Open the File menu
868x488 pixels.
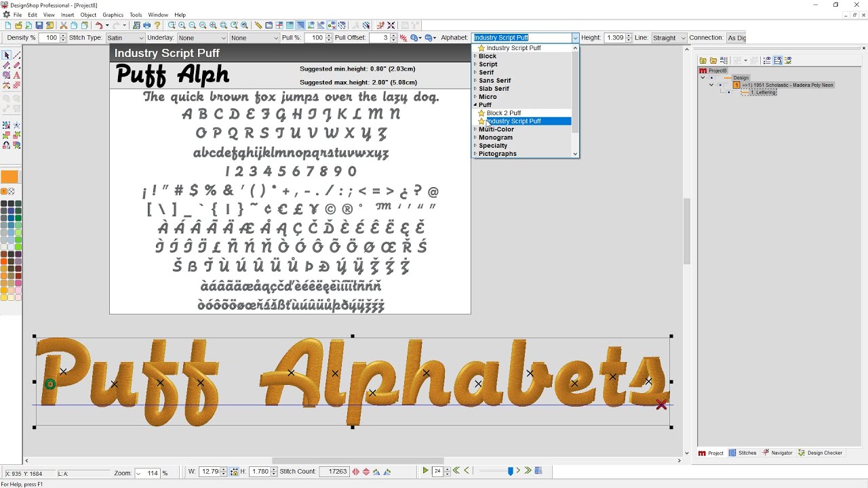coord(18,15)
